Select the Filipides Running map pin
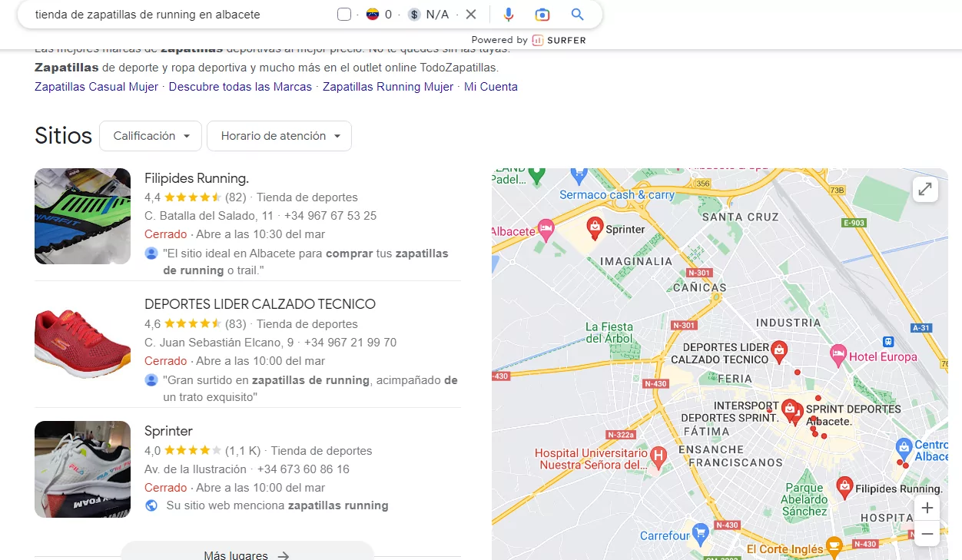This screenshot has width=962, height=560. [844, 486]
